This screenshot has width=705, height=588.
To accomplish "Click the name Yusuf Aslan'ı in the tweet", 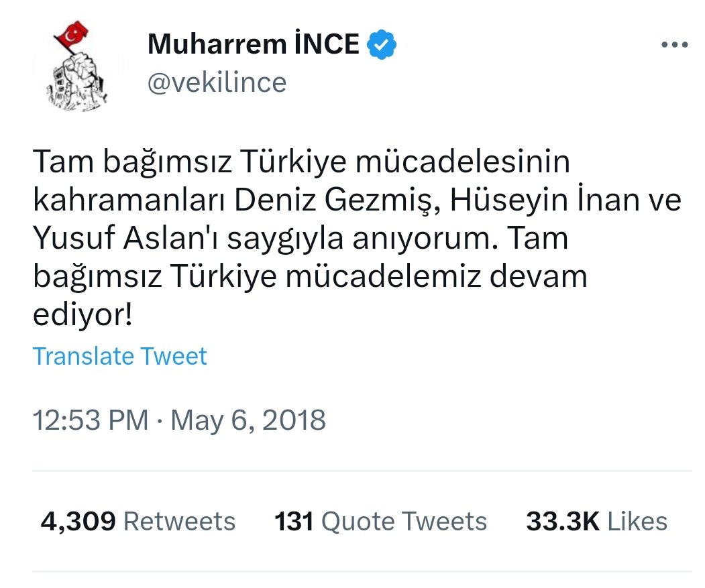I will (125, 239).
